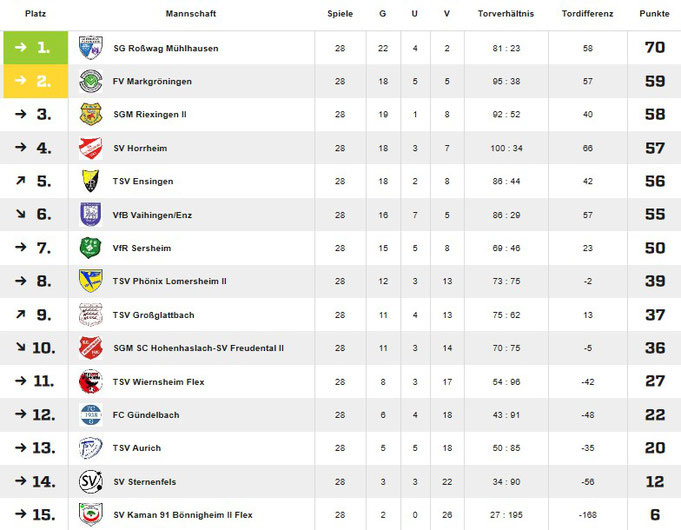Click the SV Sternenfels SV logo
The height and width of the screenshot is (530, 681).
91,482
